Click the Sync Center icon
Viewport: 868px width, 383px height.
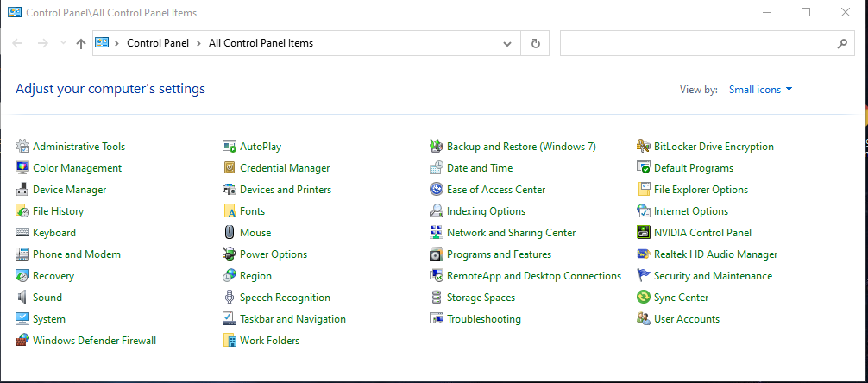click(x=644, y=298)
